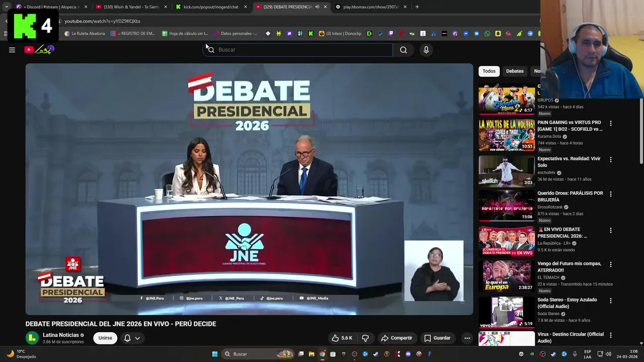
Task: Open the Twitch bookmark icon
Action: [390, 34]
